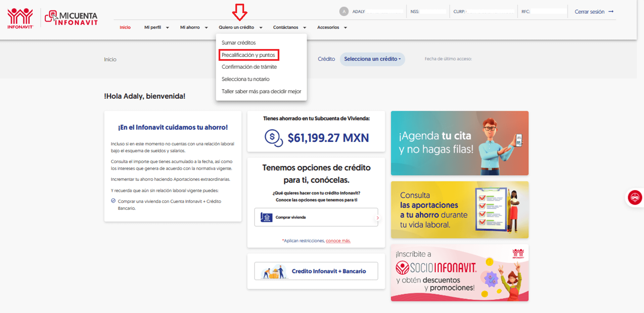Screen dimensions: 644x313
Task: Click the people illustration on Credito Infonavit + Bancario
Action: coord(275,271)
